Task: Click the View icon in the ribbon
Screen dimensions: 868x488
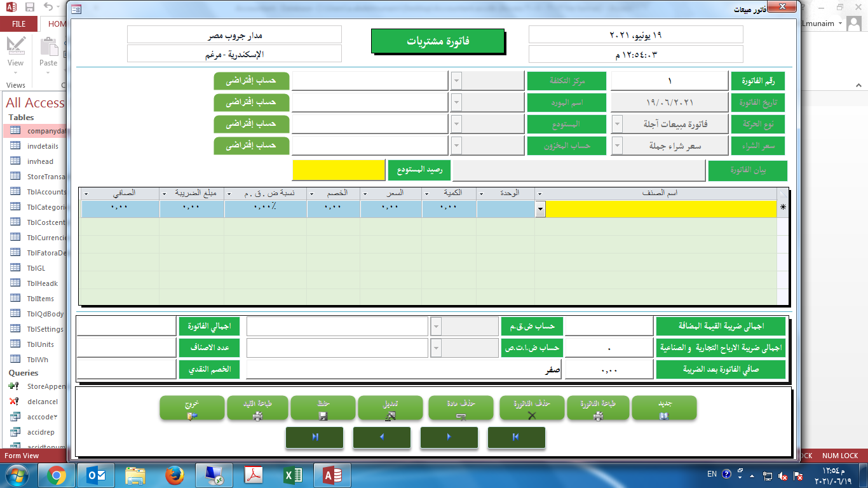Action: click(16, 46)
